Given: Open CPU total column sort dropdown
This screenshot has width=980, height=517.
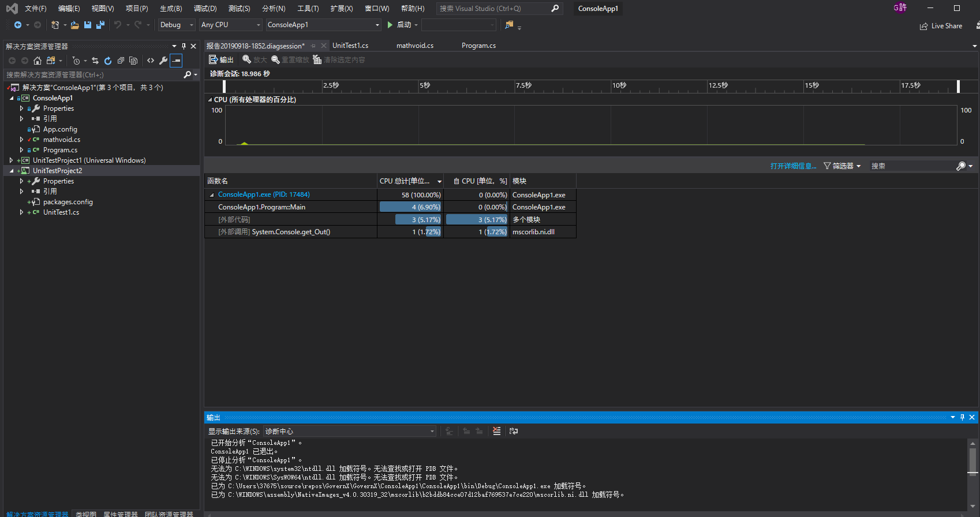Looking at the screenshot, I should [x=440, y=182].
